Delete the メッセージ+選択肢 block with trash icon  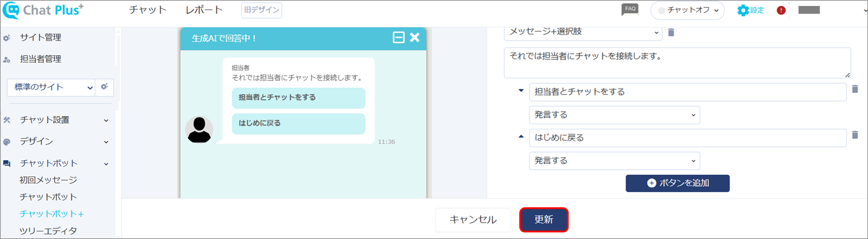(x=671, y=32)
